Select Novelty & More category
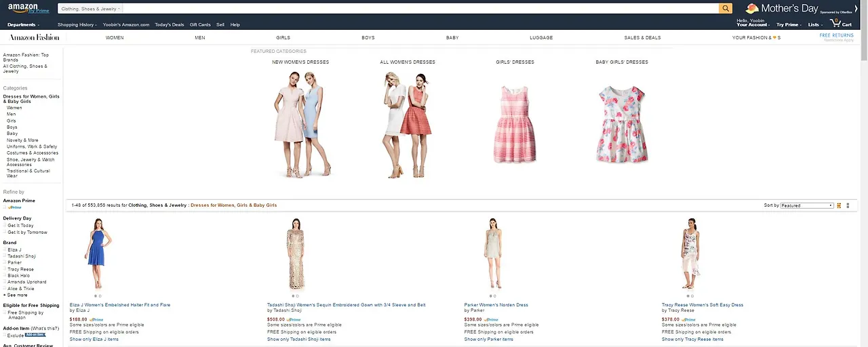868x347 pixels. pos(22,140)
